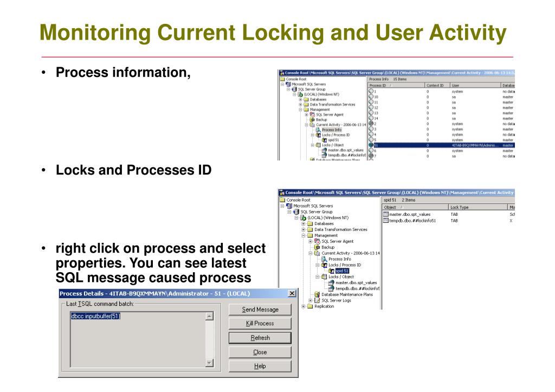The width and height of the screenshot is (555, 392).
Task: Click Database Maintenance Plans icon
Action: pos(316,295)
